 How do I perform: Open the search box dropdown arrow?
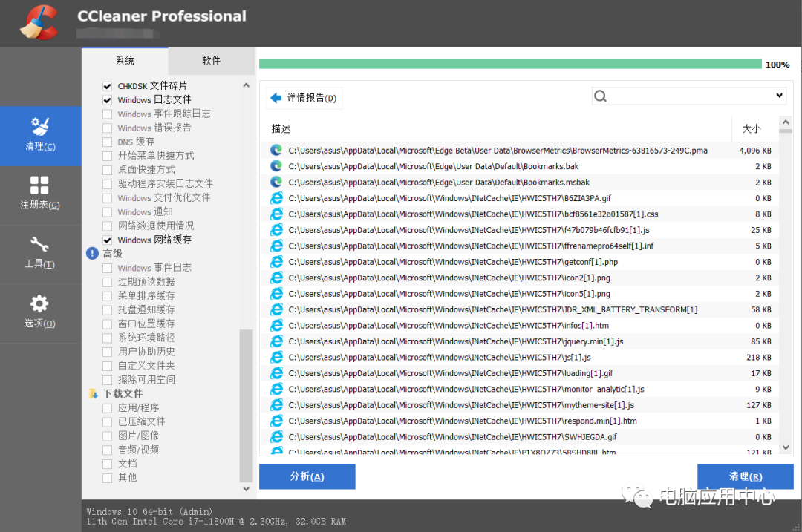click(779, 96)
